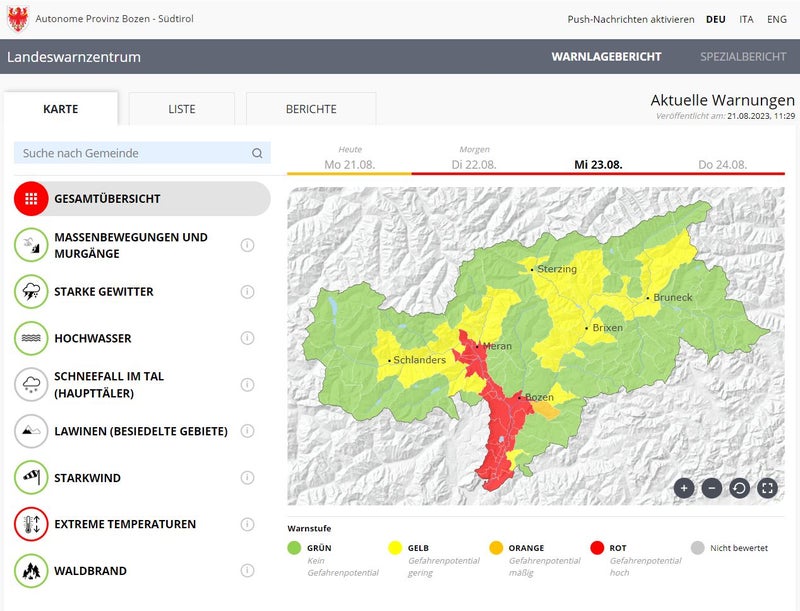Switch language to ITA
Image resolution: width=800 pixels, height=611 pixels.
click(x=746, y=19)
